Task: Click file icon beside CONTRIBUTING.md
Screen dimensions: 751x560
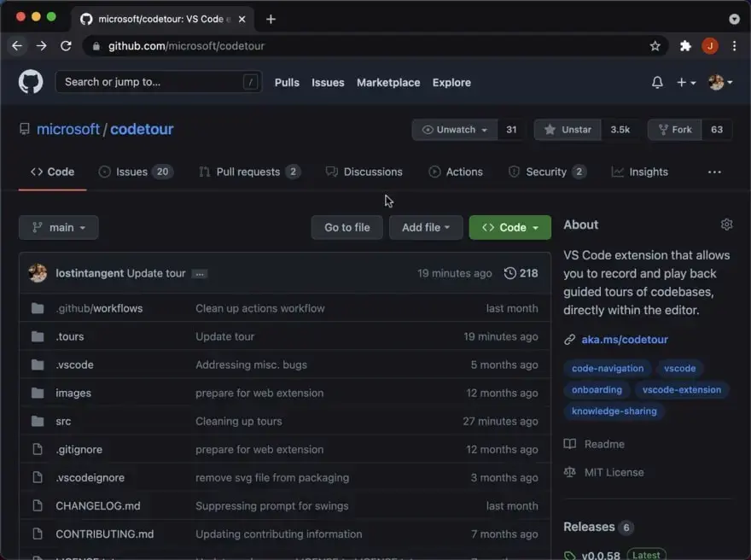Action: pos(38,534)
